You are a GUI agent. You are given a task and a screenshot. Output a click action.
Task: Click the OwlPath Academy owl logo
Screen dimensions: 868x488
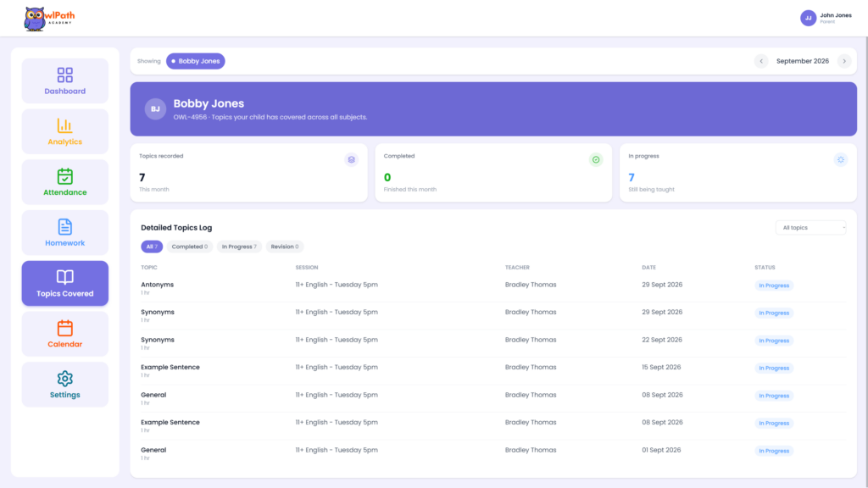(48, 19)
